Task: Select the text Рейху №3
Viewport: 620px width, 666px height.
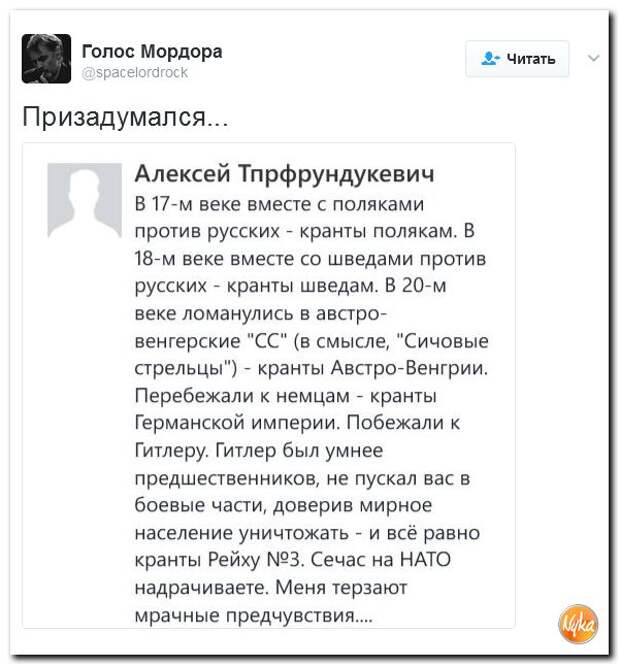Action: (x=256, y=560)
